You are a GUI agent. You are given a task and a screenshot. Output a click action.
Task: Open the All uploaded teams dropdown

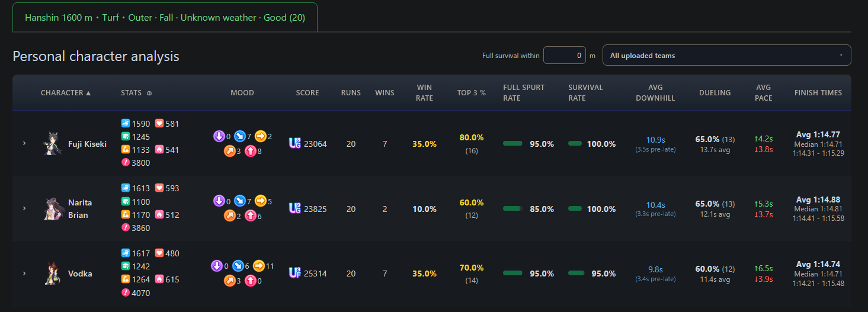(726, 55)
